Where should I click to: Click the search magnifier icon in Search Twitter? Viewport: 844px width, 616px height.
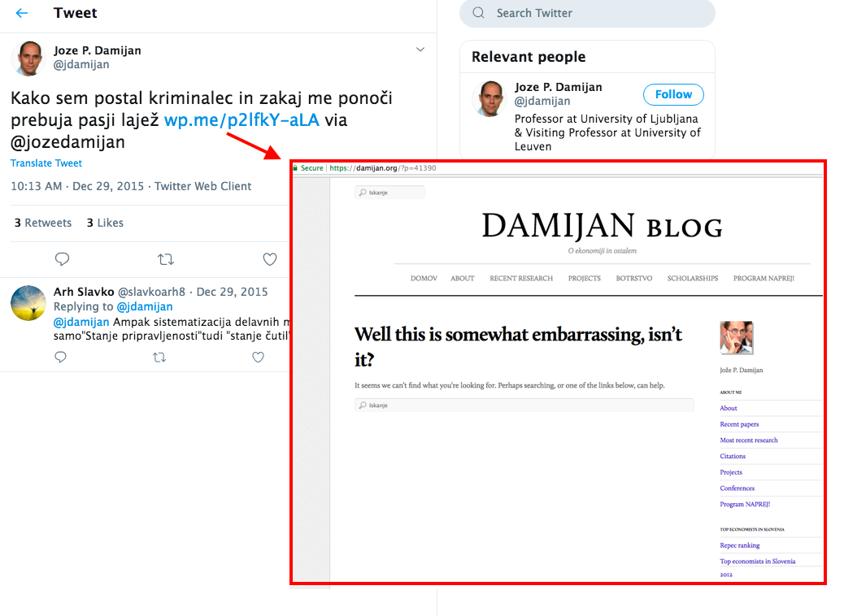pyautogui.click(x=479, y=13)
